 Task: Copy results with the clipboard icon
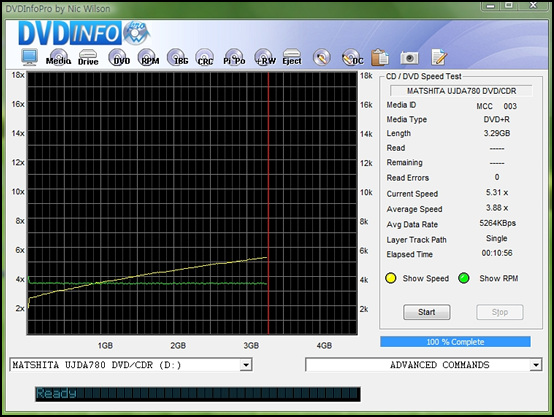pyautogui.click(x=379, y=57)
